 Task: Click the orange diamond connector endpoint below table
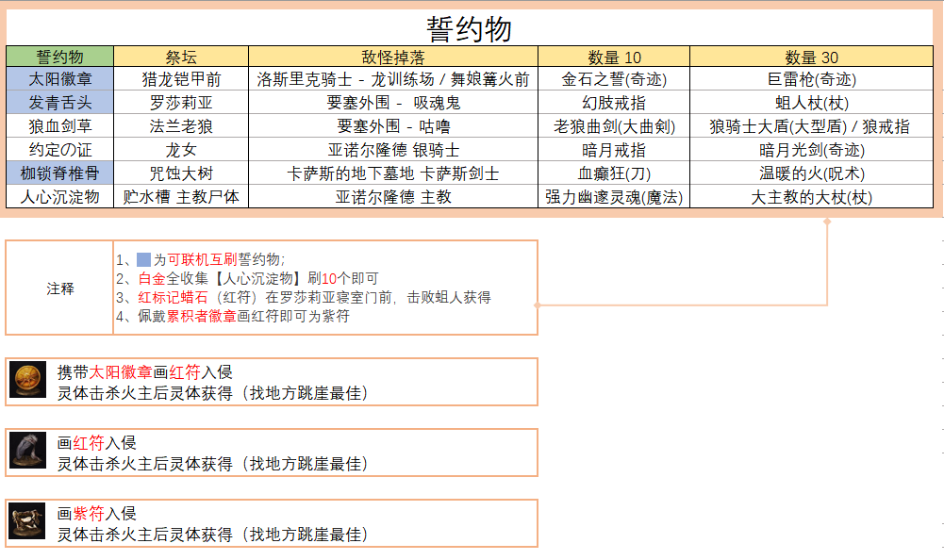click(x=827, y=222)
